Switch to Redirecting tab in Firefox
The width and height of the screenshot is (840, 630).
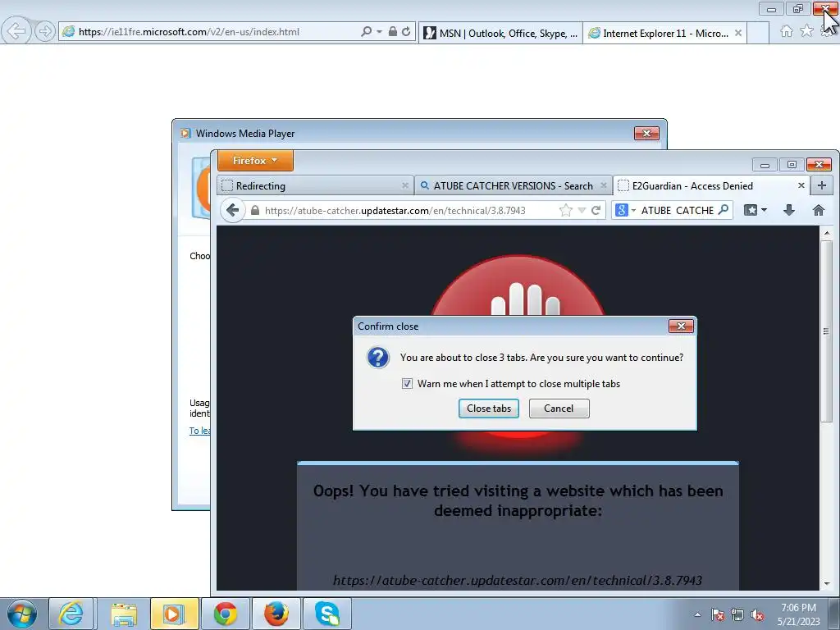click(315, 186)
